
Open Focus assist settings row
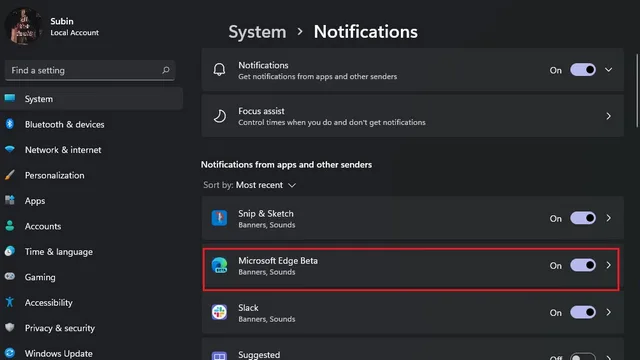pos(412,116)
